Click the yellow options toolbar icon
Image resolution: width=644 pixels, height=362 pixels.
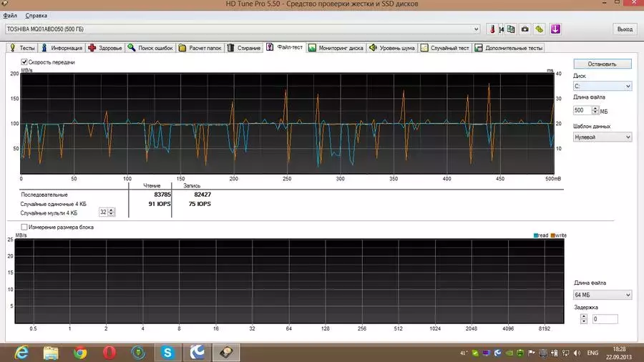point(540,29)
